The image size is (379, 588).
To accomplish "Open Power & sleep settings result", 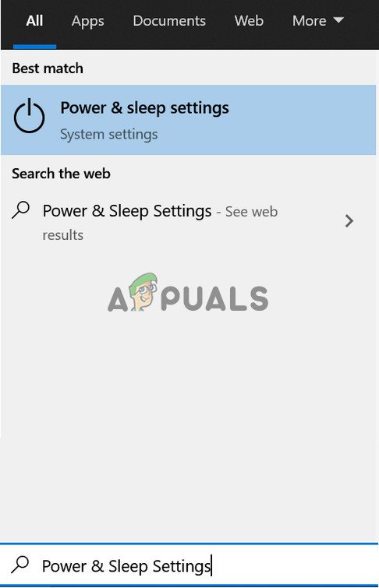I will [x=188, y=120].
